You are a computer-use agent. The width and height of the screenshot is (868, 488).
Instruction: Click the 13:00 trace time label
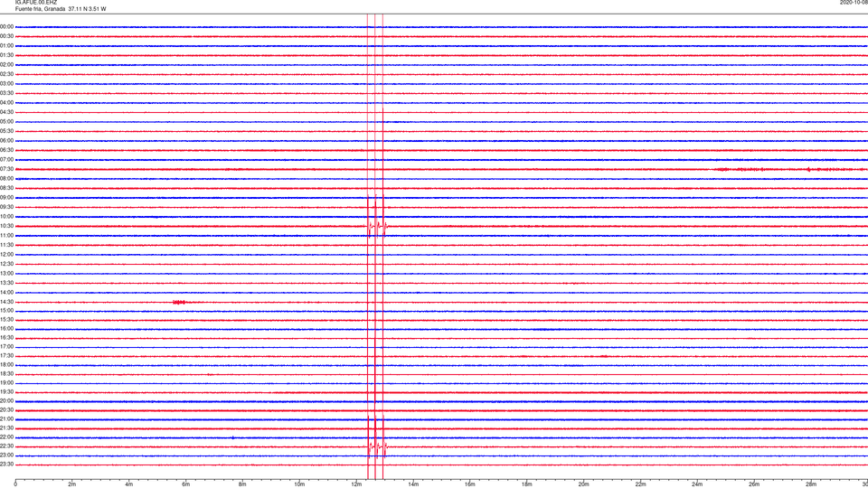(6, 273)
